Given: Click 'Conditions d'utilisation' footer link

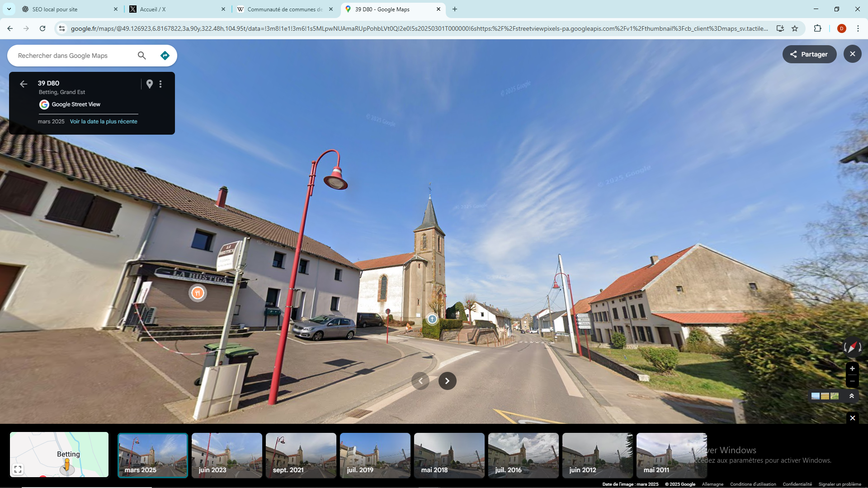Looking at the screenshot, I should click(x=753, y=484).
